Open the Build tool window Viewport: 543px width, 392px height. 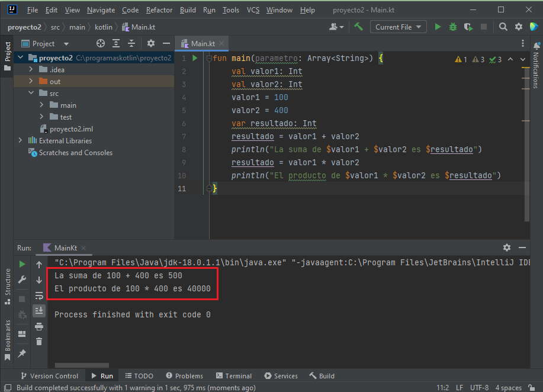point(322,376)
